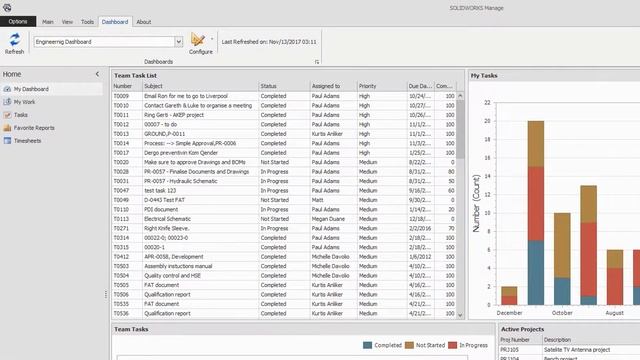Select the Dashboard ribbon tab

coord(115,22)
